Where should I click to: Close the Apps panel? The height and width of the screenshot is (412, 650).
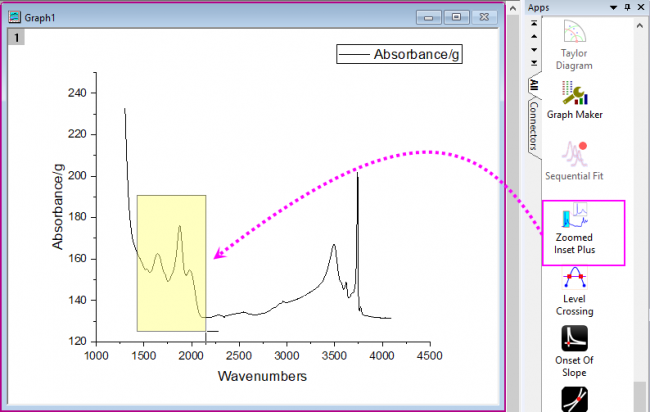click(639, 7)
